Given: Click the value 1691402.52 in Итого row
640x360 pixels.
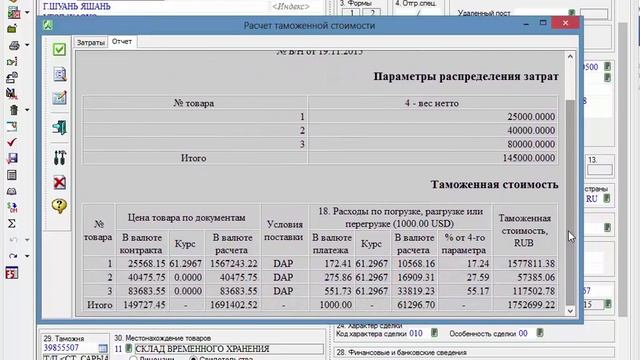Looking at the screenshot, I should tap(233, 305).
